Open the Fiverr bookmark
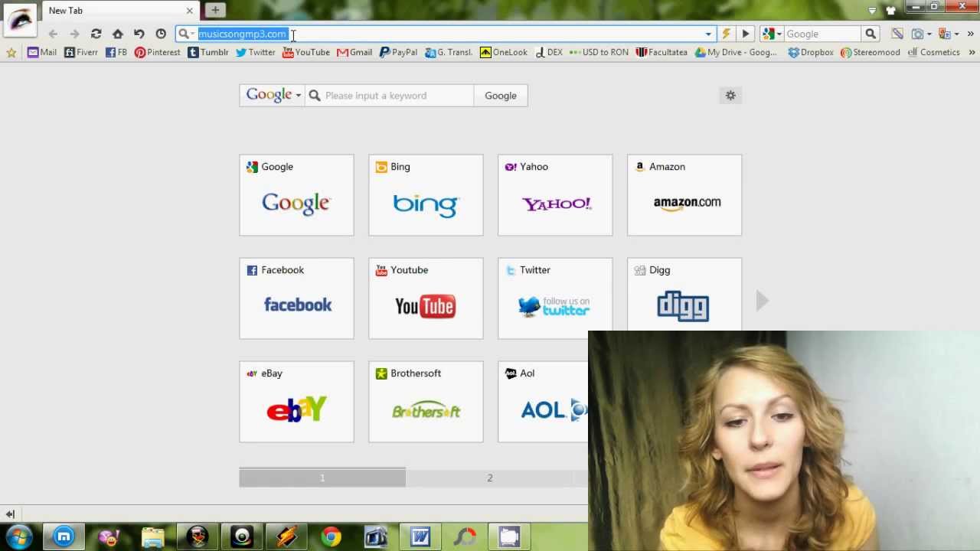The width and height of the screenshot is (980, 551). point(81,52)
